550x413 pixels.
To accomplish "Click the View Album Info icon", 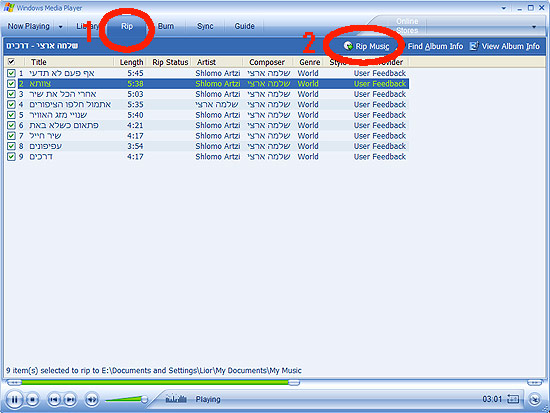I will pos(474,46).
